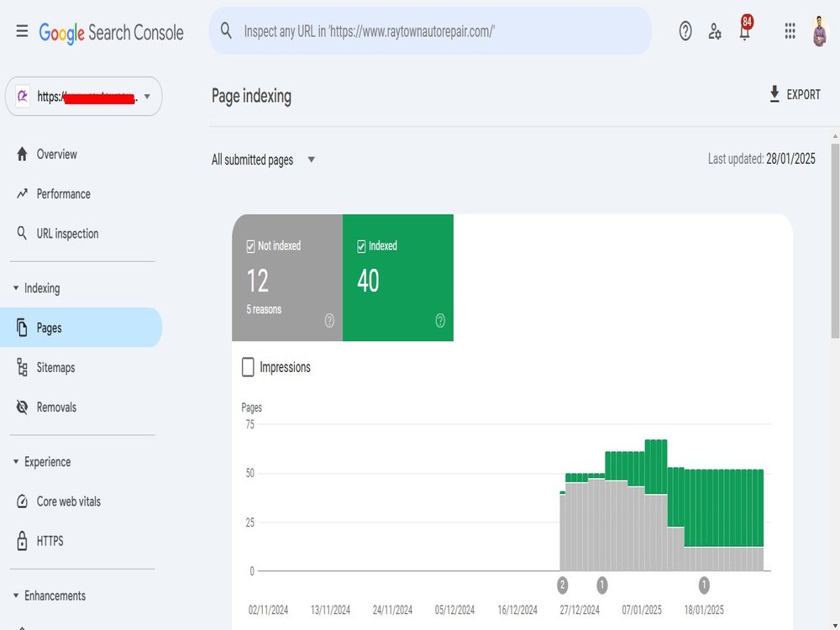
Task: Click the Overview home icon
Action: pos(22,155)
